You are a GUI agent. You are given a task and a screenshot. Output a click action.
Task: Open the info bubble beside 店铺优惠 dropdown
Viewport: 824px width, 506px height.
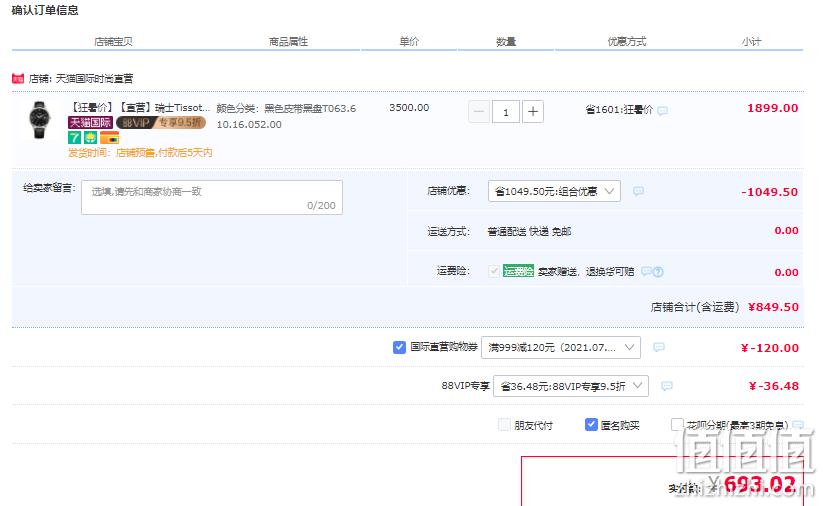coord(638,191)
